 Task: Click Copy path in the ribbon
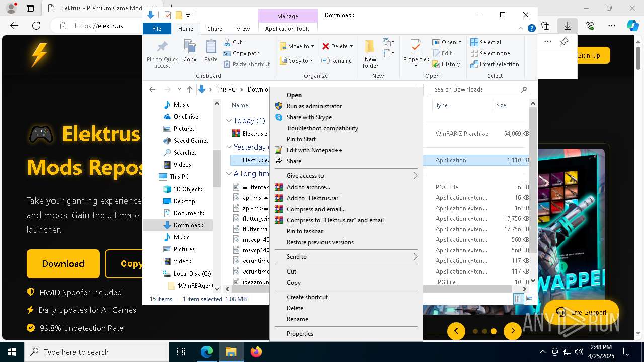[242, 53]
